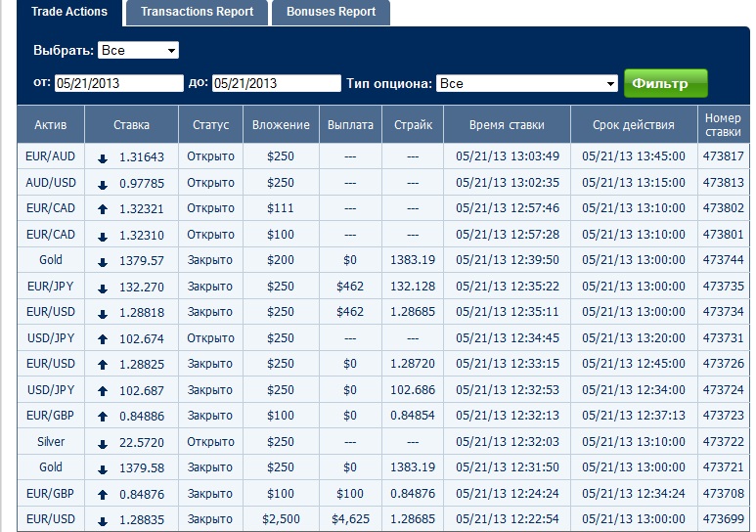Click the down arrow in AUD/USD row
The height and width of the screenshot is (532, 756).
click(x=103, y=185)
